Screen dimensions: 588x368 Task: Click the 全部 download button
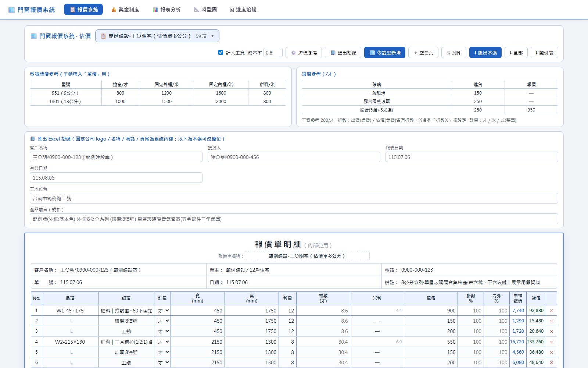516,53
